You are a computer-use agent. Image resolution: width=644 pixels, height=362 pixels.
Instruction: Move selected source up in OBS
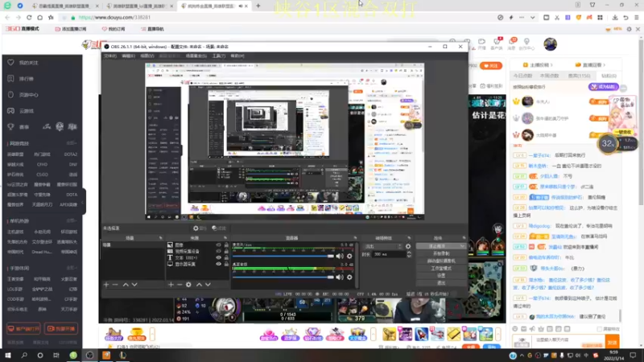click(x=199, y=285)
